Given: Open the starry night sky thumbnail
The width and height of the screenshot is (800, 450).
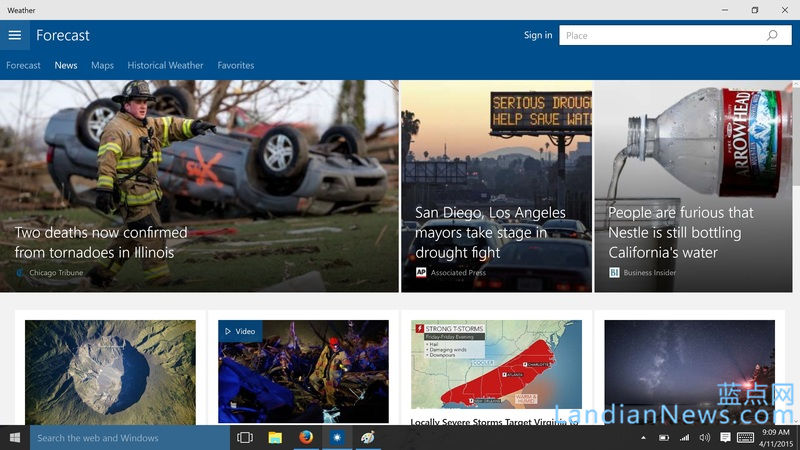Looking at the screenshot, I should [689, 372].
